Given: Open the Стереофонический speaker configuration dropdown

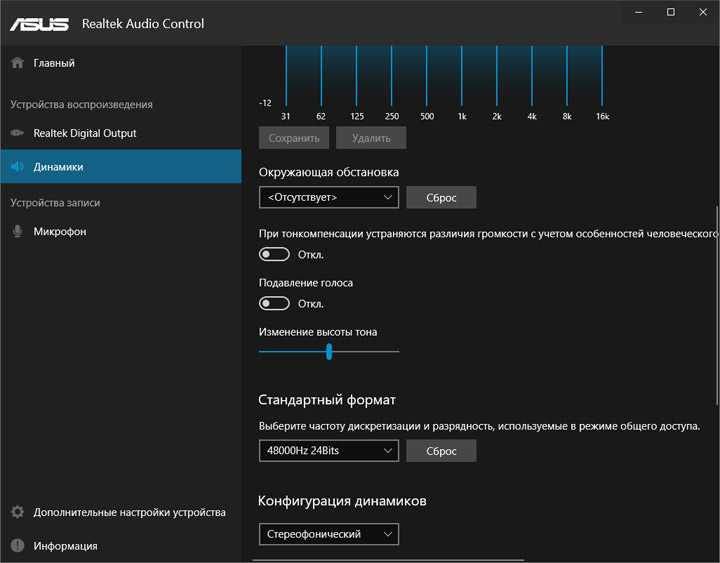Looking at the screenshot, I should (329, 534).
